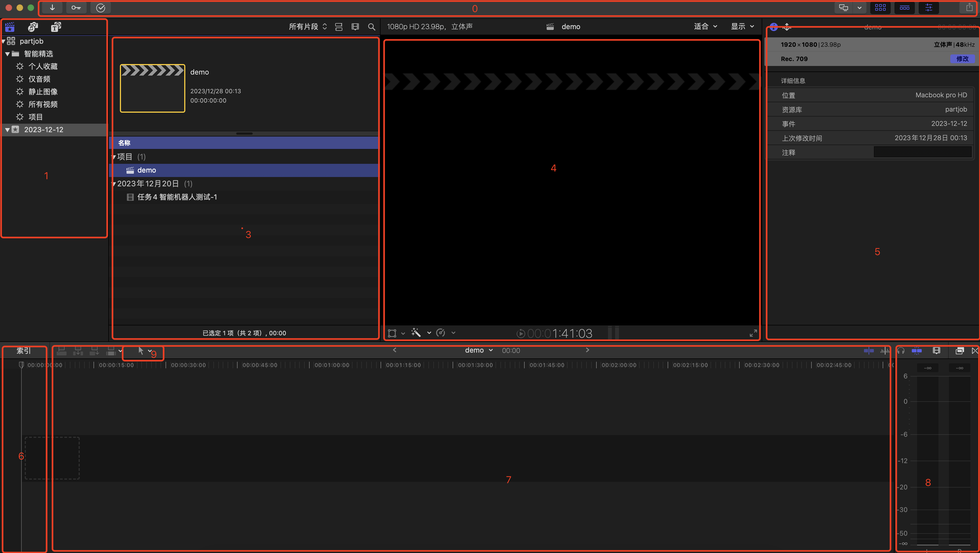Toggle the timeline panel visibility button
This screenshot has width=980, height=553.
click(904, 8)
